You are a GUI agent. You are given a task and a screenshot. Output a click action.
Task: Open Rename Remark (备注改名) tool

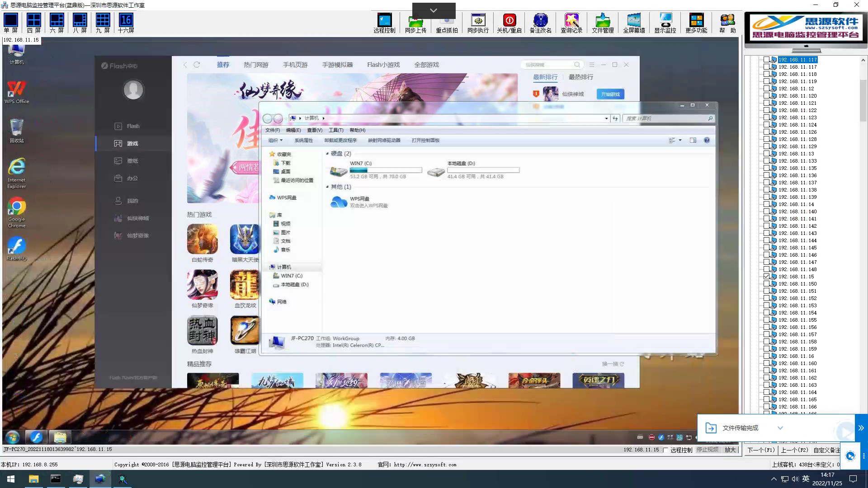tap(540, 23)
